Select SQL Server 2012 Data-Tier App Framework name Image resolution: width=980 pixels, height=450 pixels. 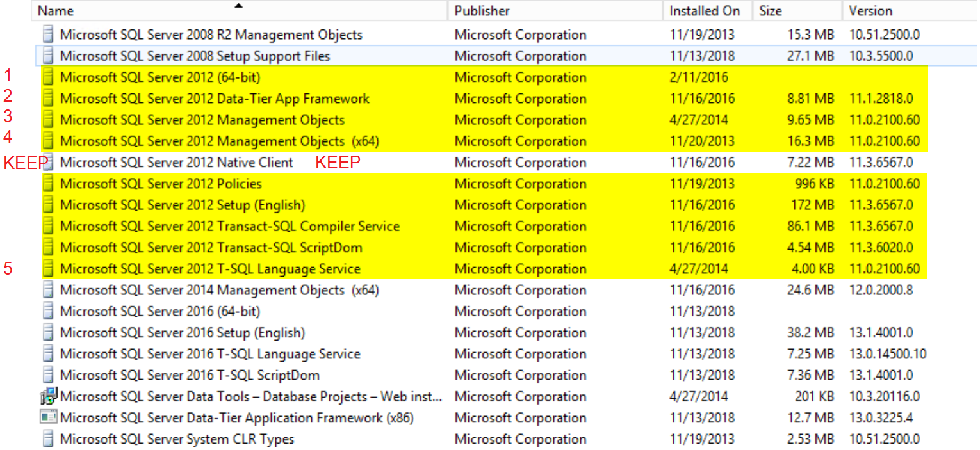point(215,99)
